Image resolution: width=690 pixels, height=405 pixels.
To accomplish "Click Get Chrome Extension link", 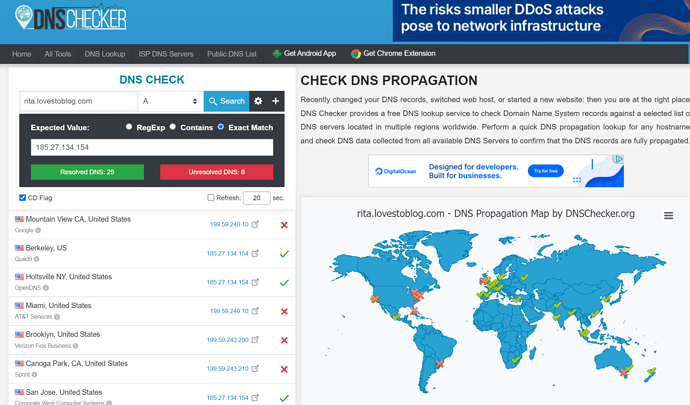I will [393, 54].
